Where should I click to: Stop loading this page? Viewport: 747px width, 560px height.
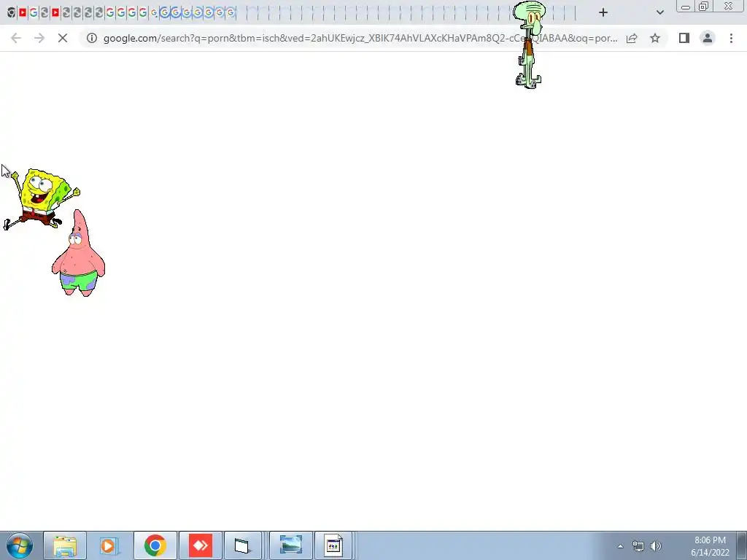(x=63, y=38)
